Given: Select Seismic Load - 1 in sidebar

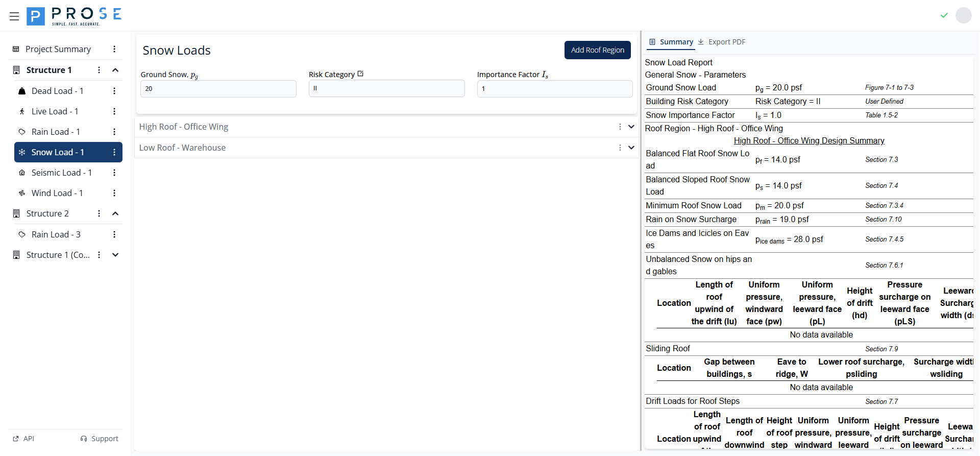Looking at the screenshot, I should click(x=61, y=173).
